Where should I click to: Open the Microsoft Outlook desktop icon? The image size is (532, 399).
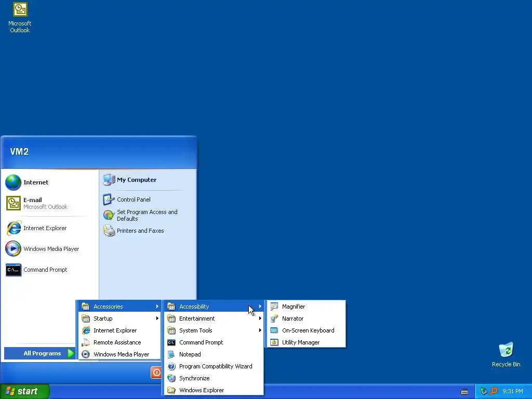pos(20,18)
